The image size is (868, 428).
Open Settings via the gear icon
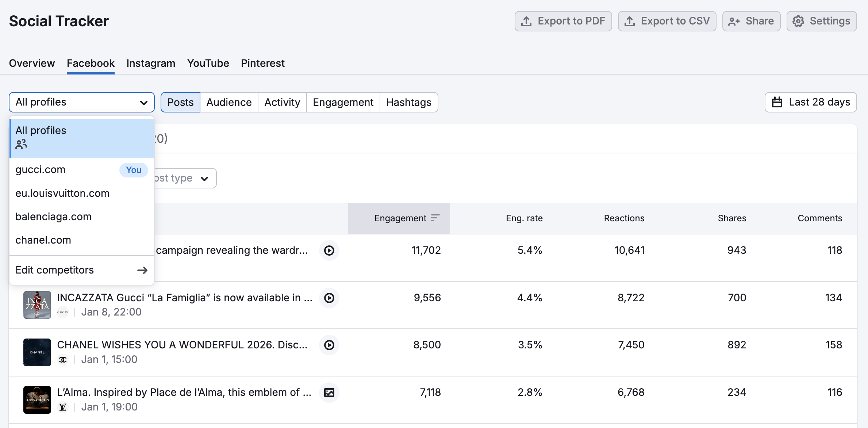click(x=798, y=21)
